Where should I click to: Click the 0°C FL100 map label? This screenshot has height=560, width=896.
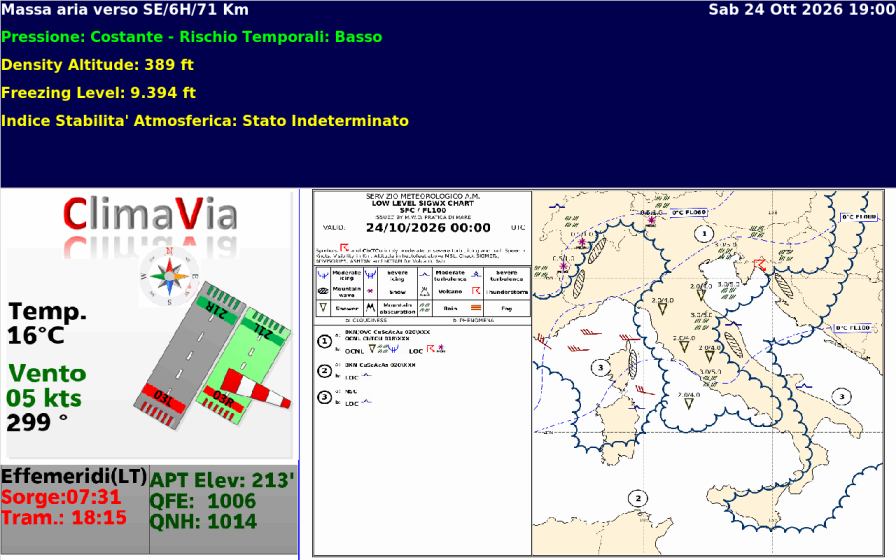coord(852,327)
